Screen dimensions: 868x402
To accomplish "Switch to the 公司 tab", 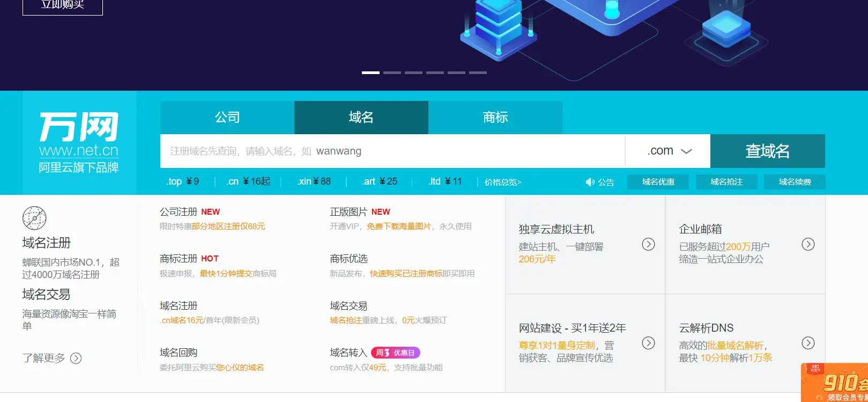I will tap(227, 118).
